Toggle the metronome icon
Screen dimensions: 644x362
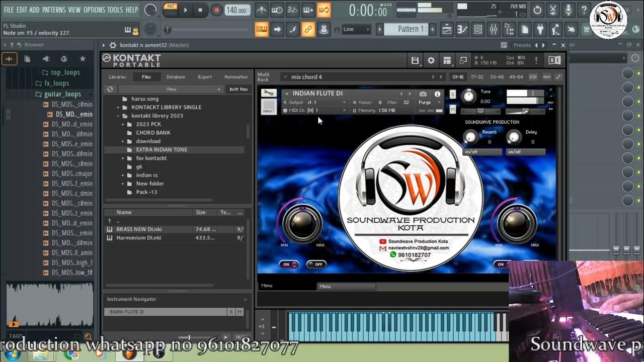coord(262,10)
